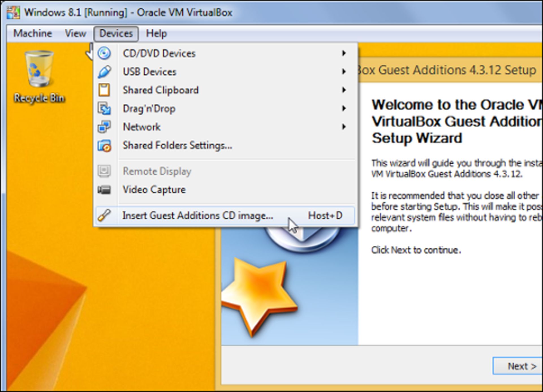543x392 pixels.
Task: Open Shared Folders Settings...
Action: pos(225,145)
